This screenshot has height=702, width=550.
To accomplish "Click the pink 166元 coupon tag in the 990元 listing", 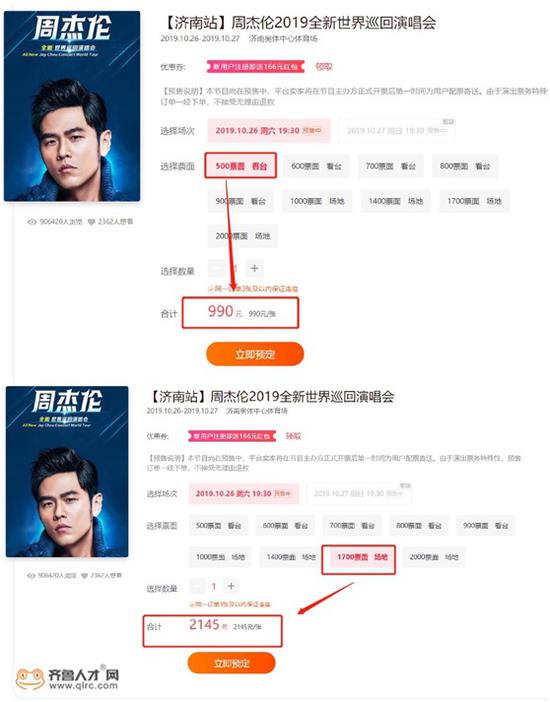I will click(x=255, y=67).
